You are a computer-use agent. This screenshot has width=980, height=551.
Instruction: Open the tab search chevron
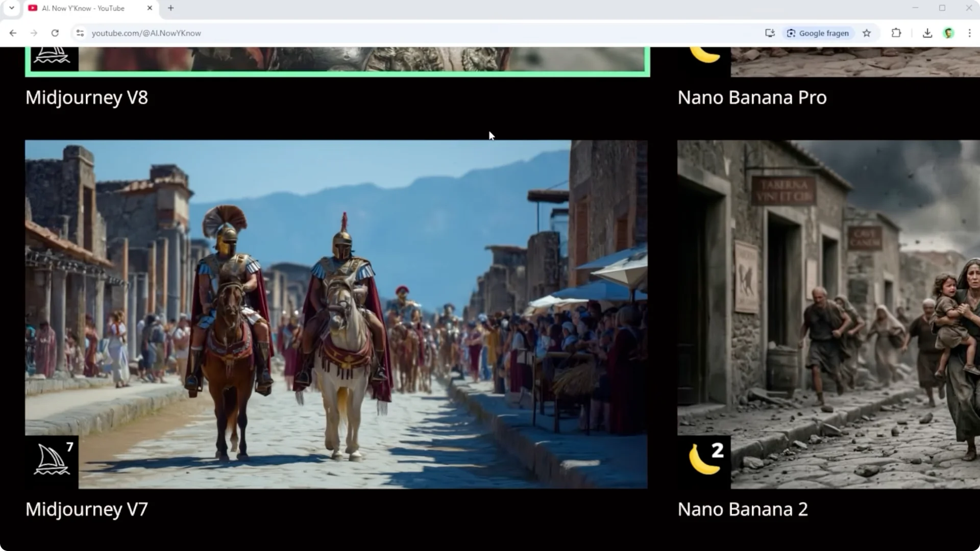pyautogui.click(x=11, y=8)
